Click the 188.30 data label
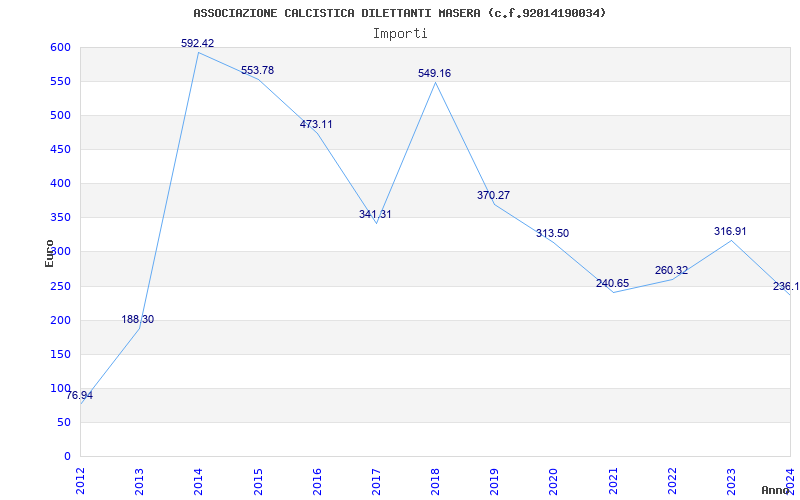 (x=137, y=319)
